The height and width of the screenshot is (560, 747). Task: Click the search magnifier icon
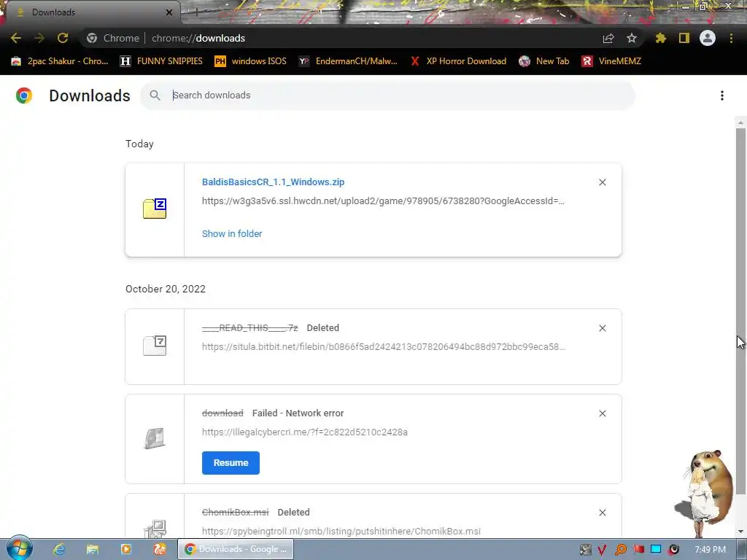pyautogui.click(x=155, y=96)
